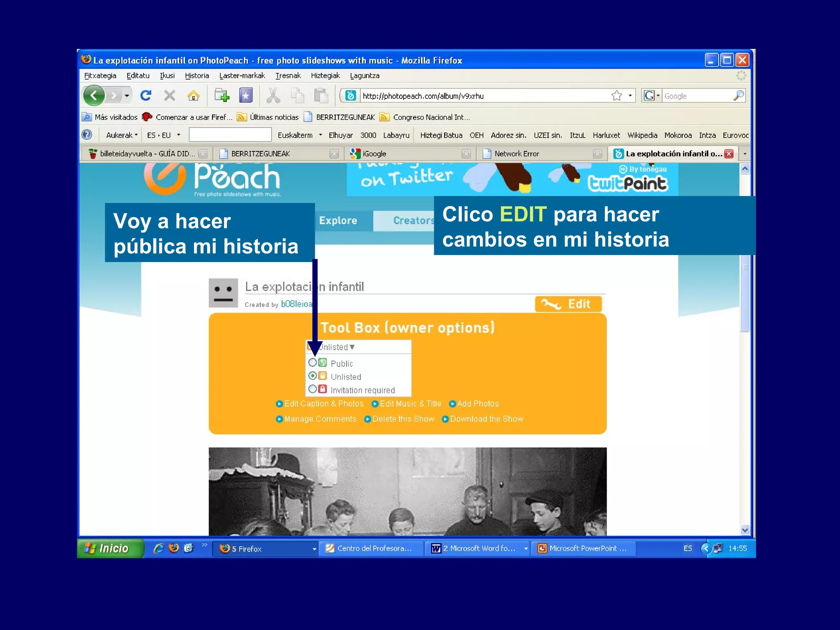Select the Public radio option
This screenshot has width=840, height=630.
[x=313, y=363]
